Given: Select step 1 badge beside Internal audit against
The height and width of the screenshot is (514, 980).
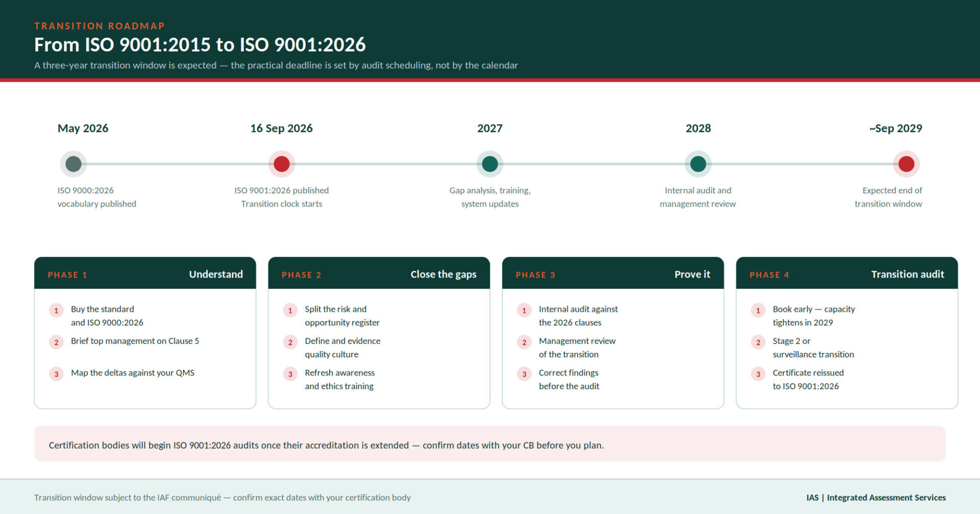Looking at the screenshot, I should click(524, 310).
